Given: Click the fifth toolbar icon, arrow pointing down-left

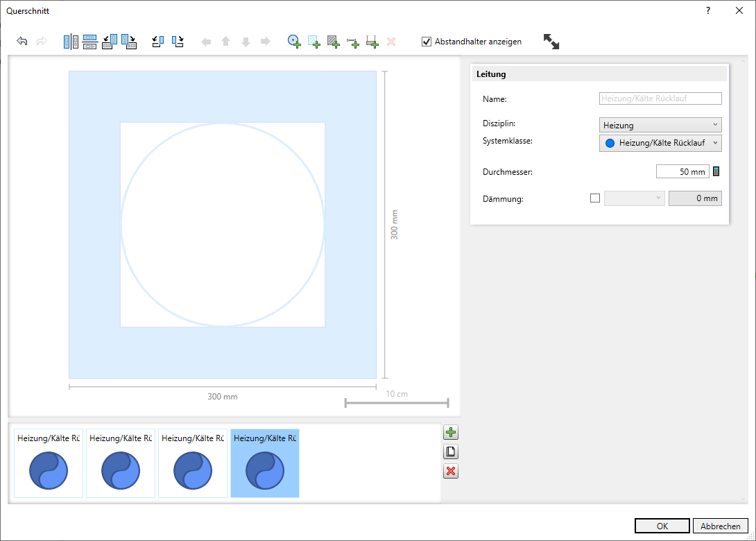Looking at the screenshot, I should click(110, 42).
